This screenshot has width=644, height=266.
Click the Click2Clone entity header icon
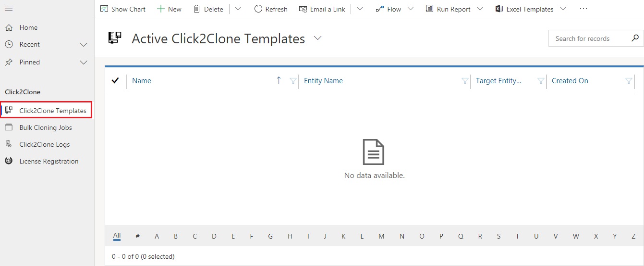115,38
